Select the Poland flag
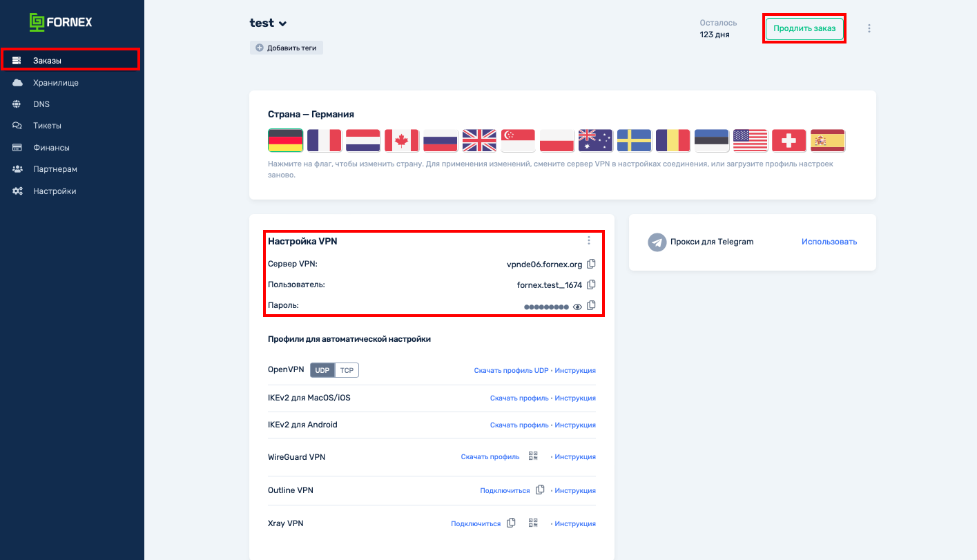 (557, 141)
